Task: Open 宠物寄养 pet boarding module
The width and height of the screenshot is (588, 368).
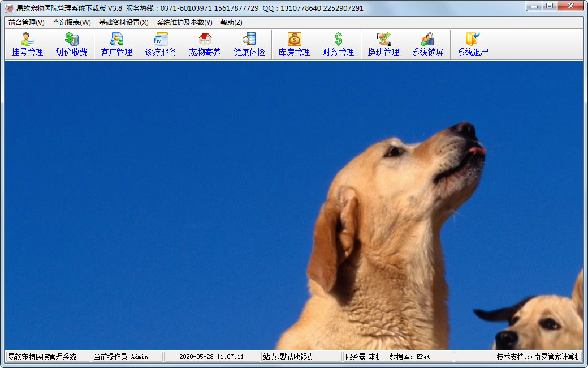Action: point(205,45)
